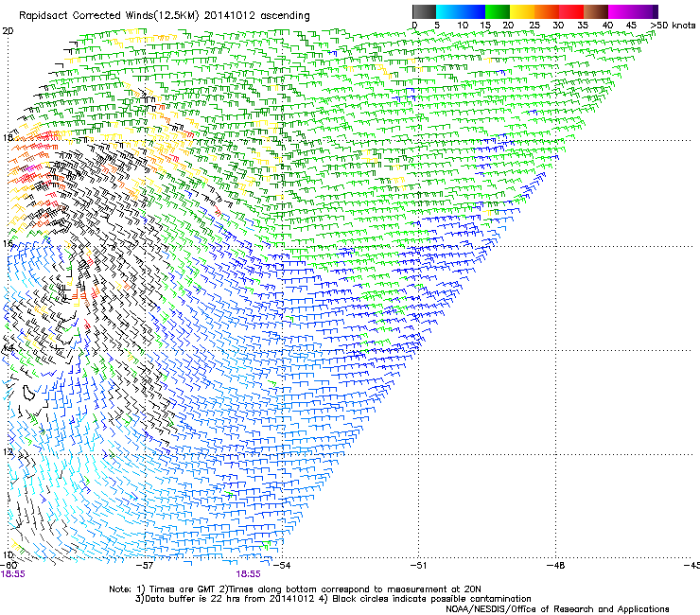
Task: Click the longitude label '-51' on bottom axis
Action: click(x=418, y=566)
